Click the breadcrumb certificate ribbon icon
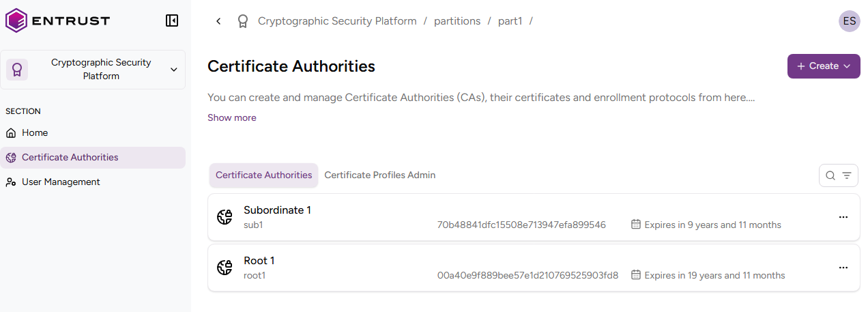868x312 pixels. pyautogui.click(x=242, y=21)
